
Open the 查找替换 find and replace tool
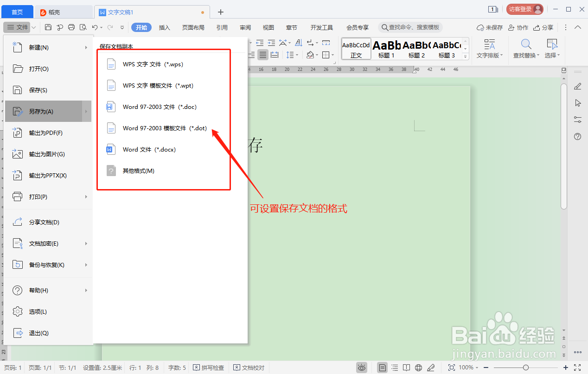tap(526, 48)
